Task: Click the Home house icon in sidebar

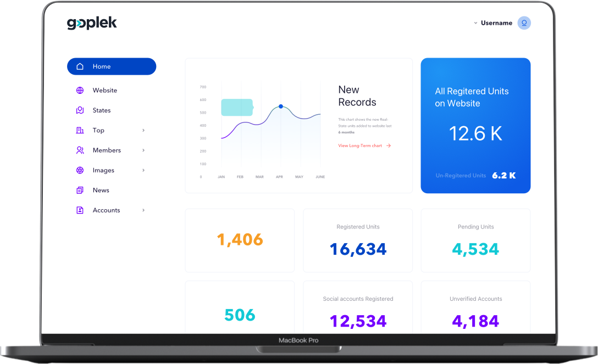Action: click(x=80, y=66)
